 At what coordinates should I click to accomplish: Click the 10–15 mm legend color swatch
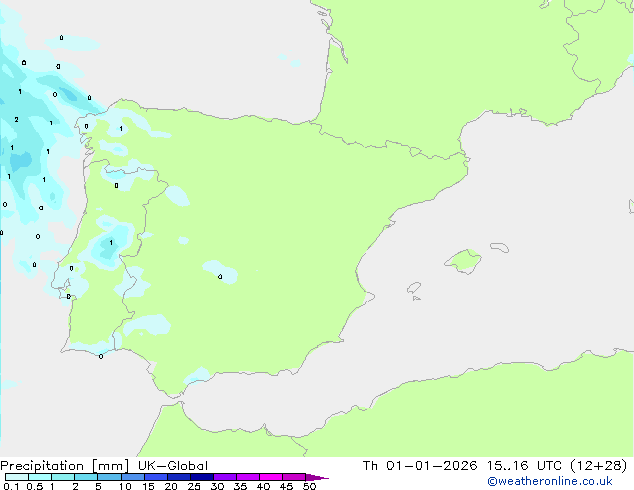tap(132, 477)
